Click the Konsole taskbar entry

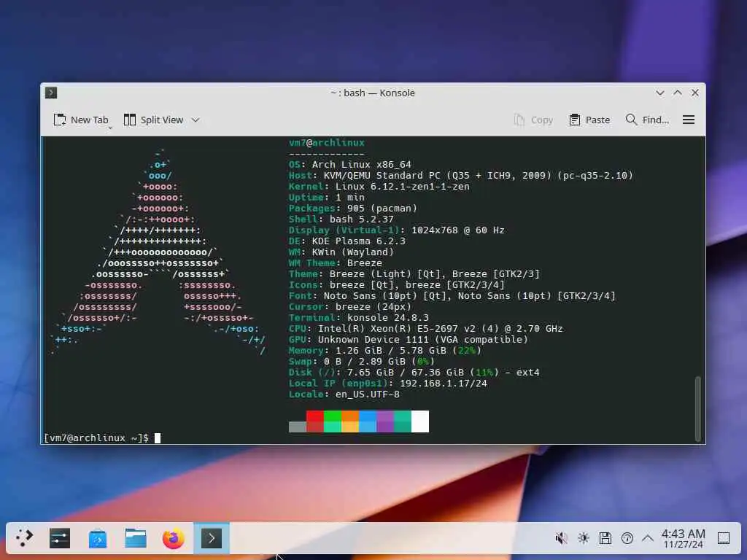[212, 538]
